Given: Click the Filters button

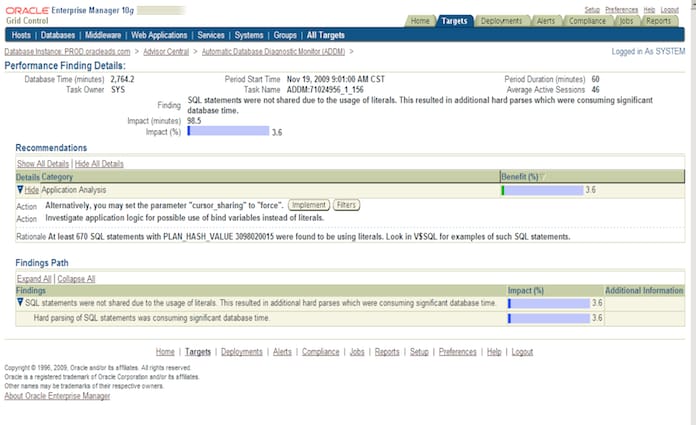Looking at the screenshot, I should click(346, 205).
